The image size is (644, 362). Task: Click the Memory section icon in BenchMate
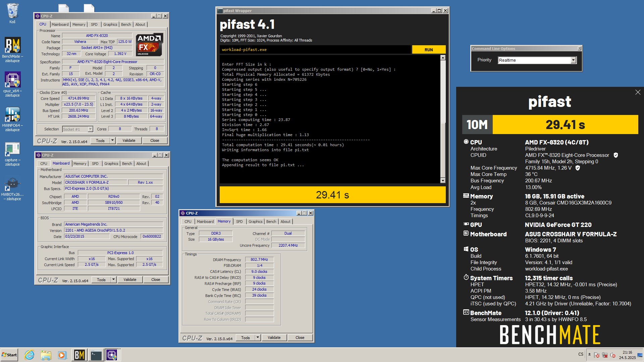pyautogui.click(x=466, y=196)
